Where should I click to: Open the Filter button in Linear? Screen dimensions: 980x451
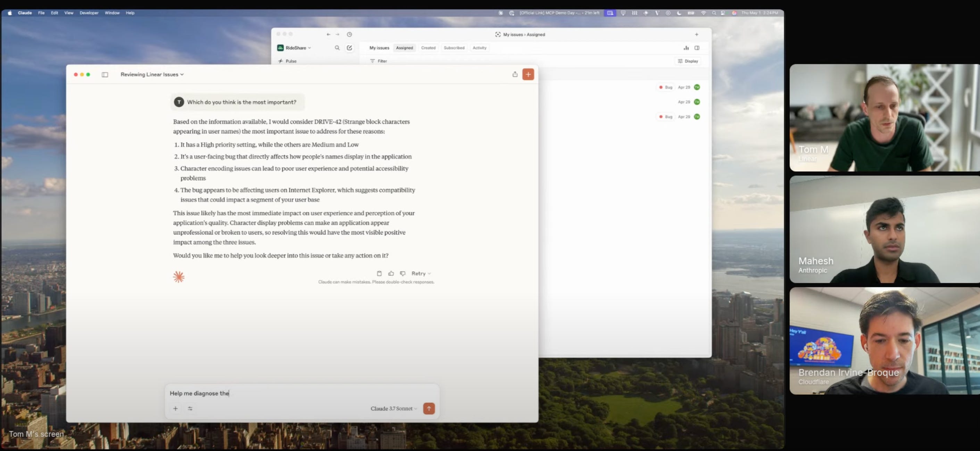pos(379,61)
